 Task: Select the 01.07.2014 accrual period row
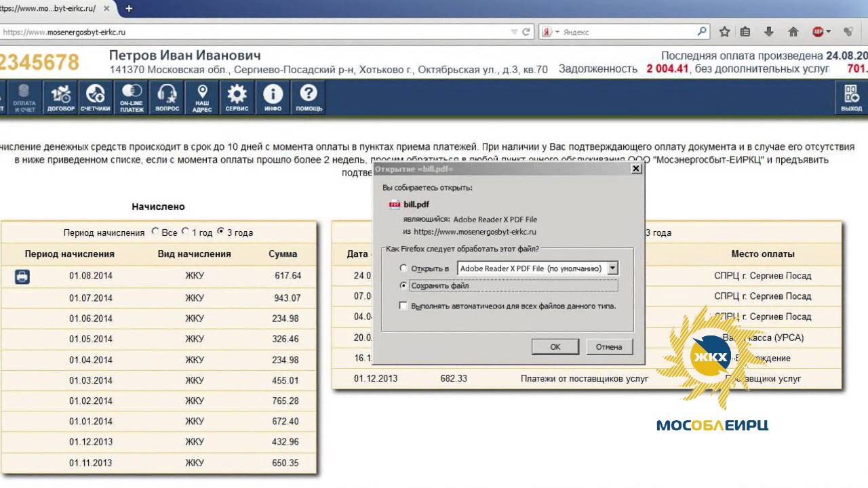pyautogui.click(x=158, y=298)
